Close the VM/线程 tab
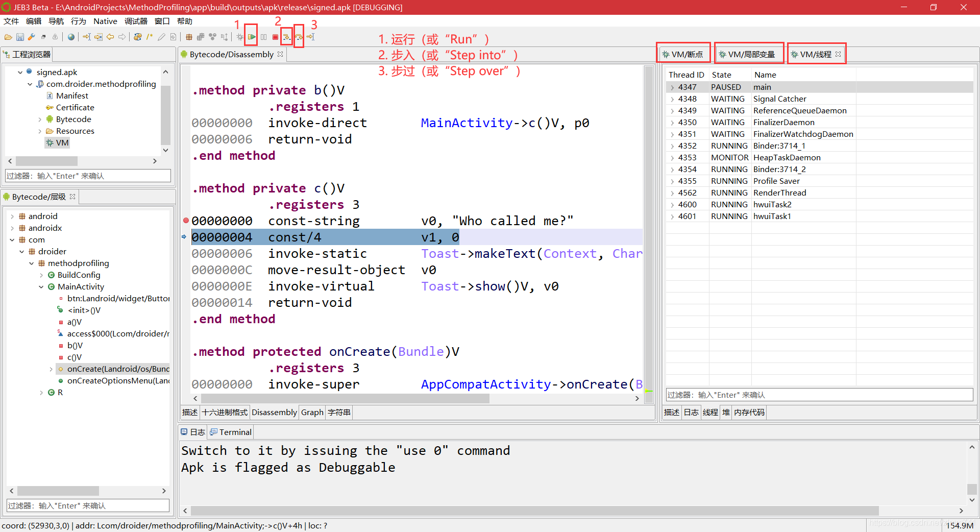This screenshot has width=980, height=532. coord(838,54)
